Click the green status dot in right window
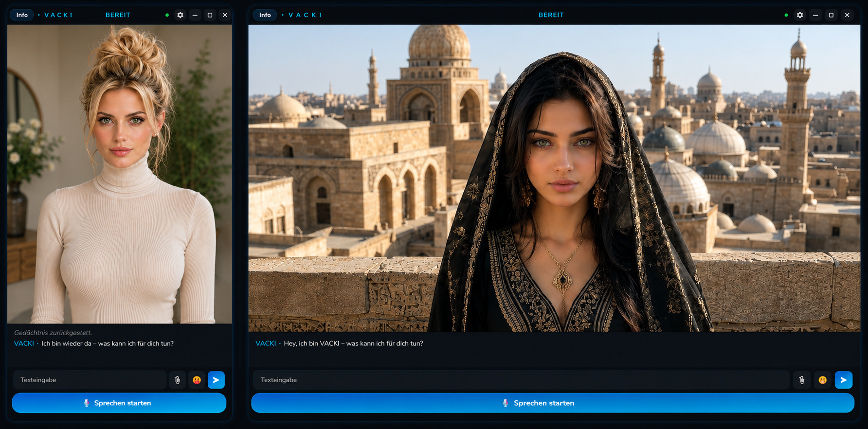 tap(786, 15)
